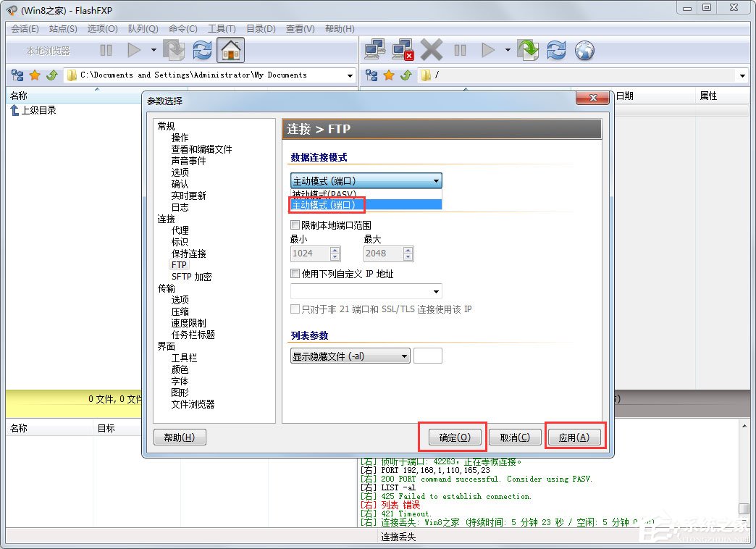Click the up arrow stepper on the 1024 field
The width and height of the screenshot is (756, 549).
pos(335,251)
